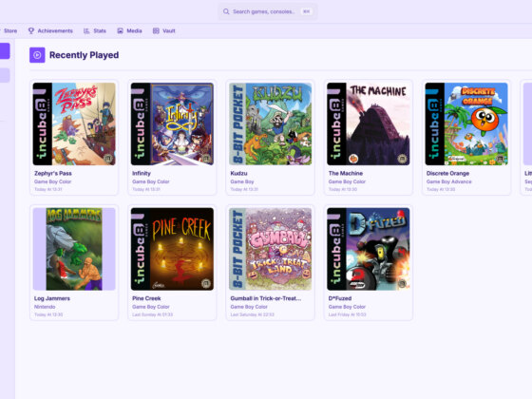
Task: Click Game Boy Color under Zephyr's Pass
Action: (52, 181)
